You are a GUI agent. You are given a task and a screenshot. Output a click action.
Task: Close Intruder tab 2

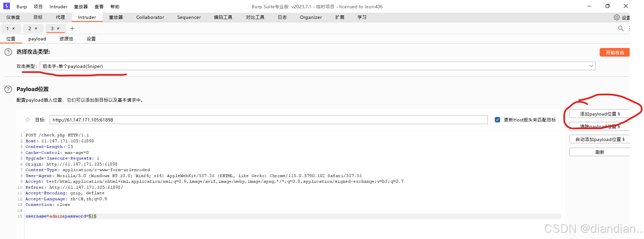tap(36, 28)
